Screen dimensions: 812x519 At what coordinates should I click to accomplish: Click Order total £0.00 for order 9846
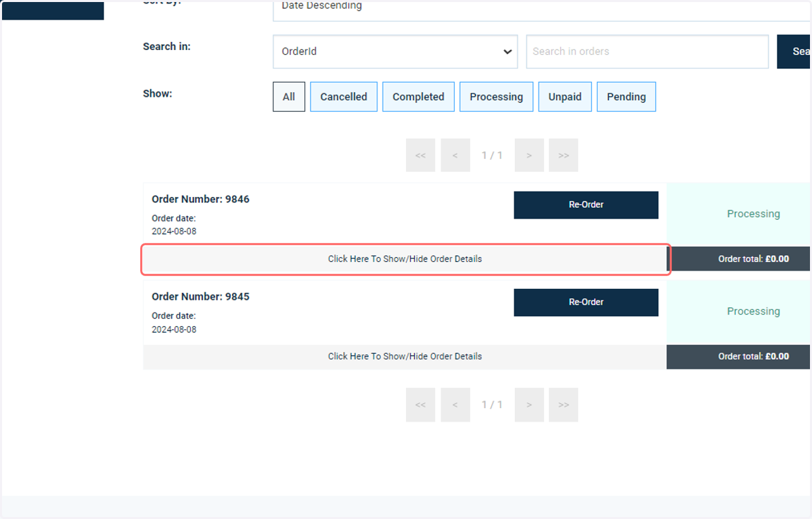click(x=753, y=259)
